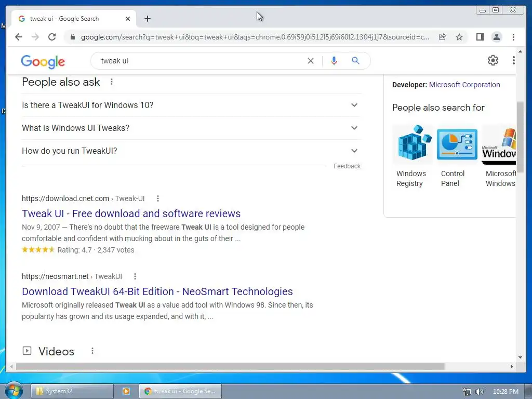This screenshot has height=399, width=532.
Task: Click the 'Videos' section heading
Action: click(56, 351)
